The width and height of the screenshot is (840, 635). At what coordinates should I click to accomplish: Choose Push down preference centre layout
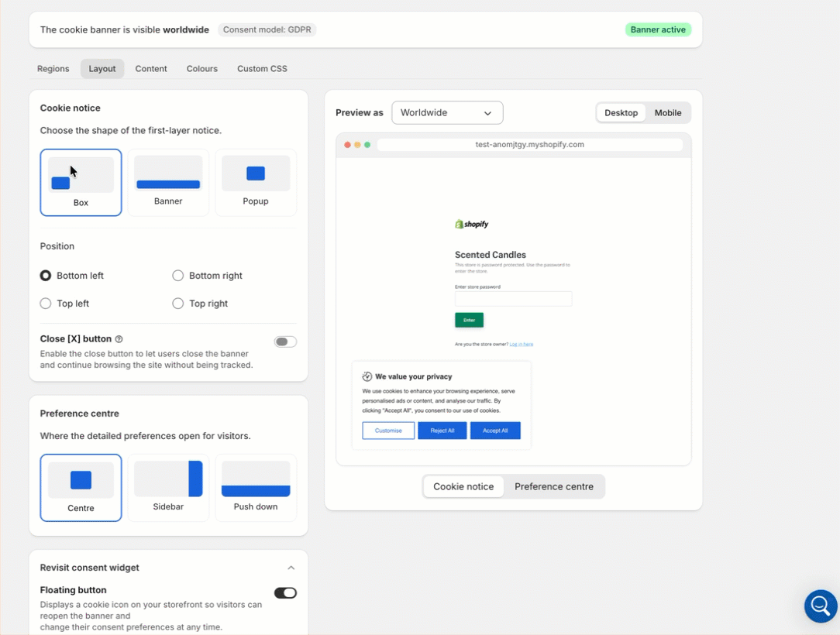click(256, 488)
